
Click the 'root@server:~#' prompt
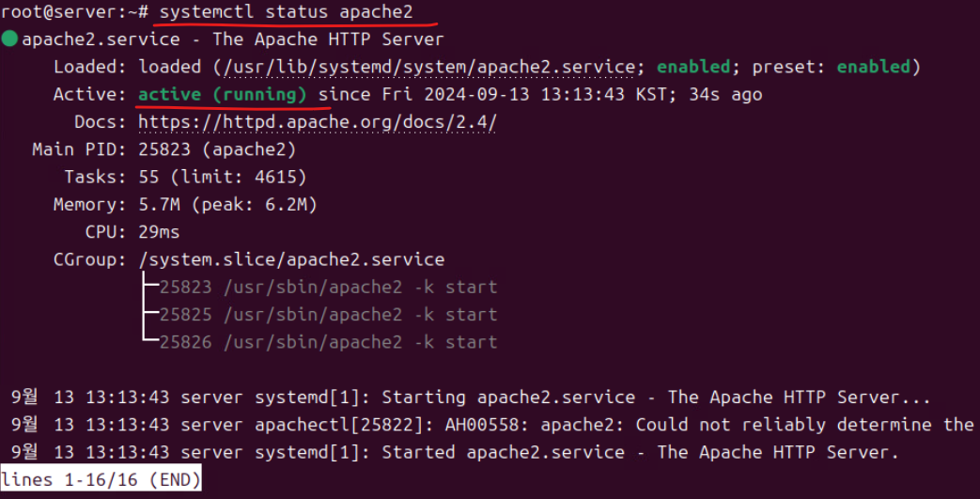[x=74, y=12]
